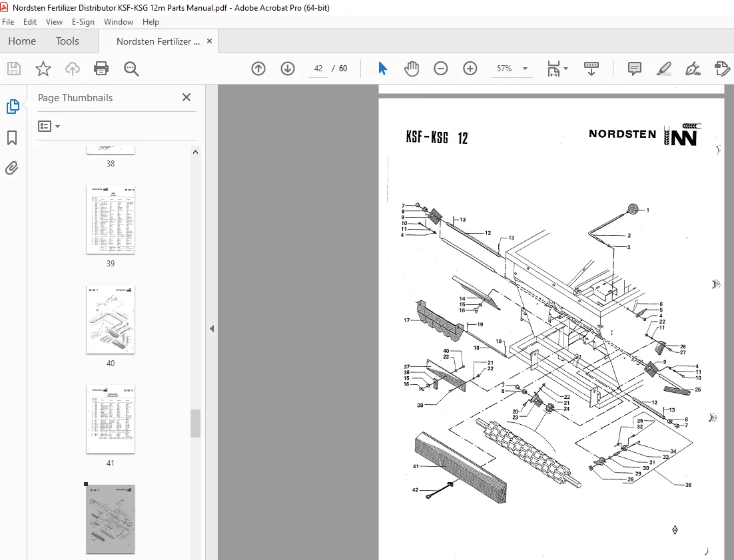
Task: Open the Window menu
Action: coord(119,22)
